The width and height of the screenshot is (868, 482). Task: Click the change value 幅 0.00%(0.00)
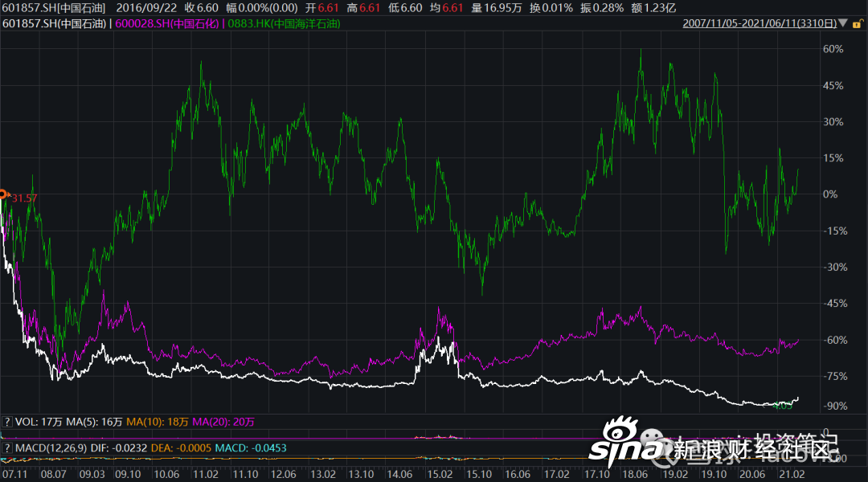point(262,8)
